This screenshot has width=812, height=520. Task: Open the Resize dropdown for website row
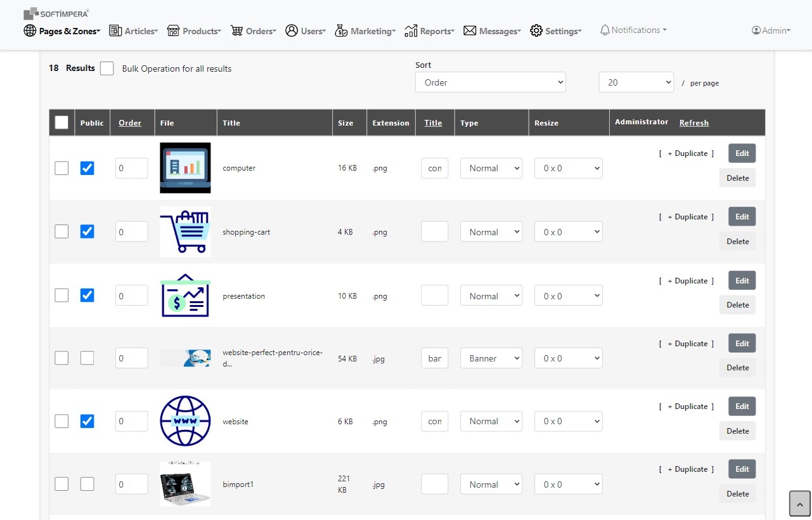tap(569, 421)
